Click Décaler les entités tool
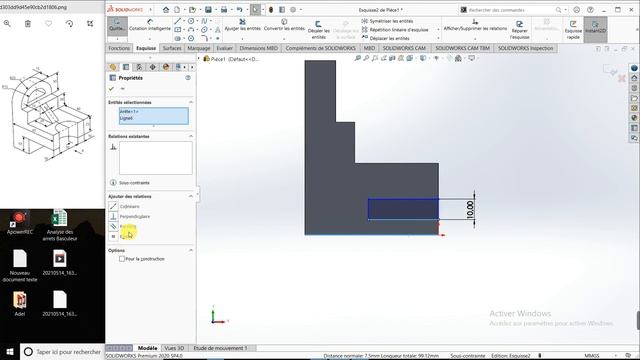The width and height of the screenshot is (640, 360). [318, 30]
